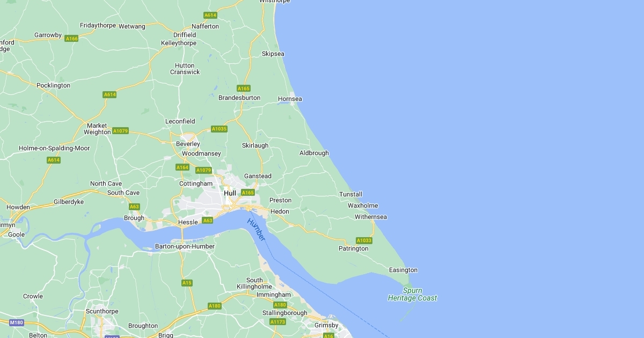Click the A1079 shield near Market Weighton
This screenshot has width=644, height=338.
click(x=120, y=131)
